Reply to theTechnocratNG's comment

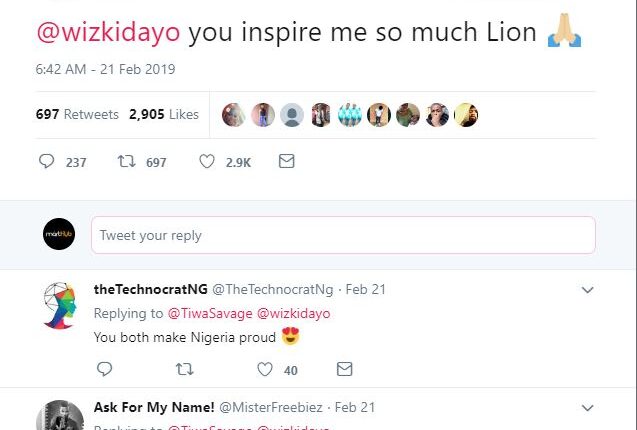pyautogui.click(x=104, y=369)
